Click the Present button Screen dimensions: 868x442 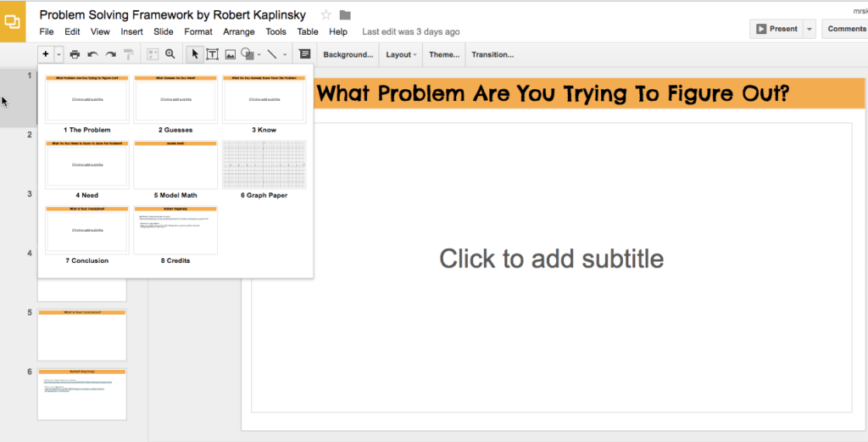coord(776,29)
